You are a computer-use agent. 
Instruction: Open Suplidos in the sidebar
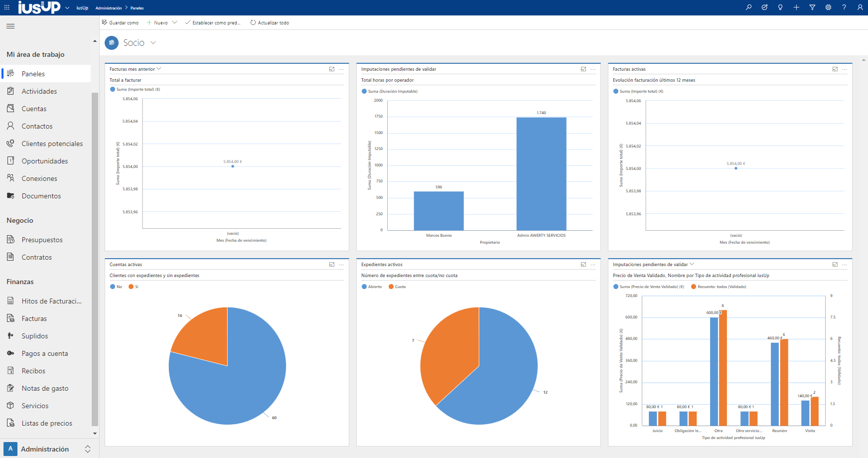tap(46, 336)
